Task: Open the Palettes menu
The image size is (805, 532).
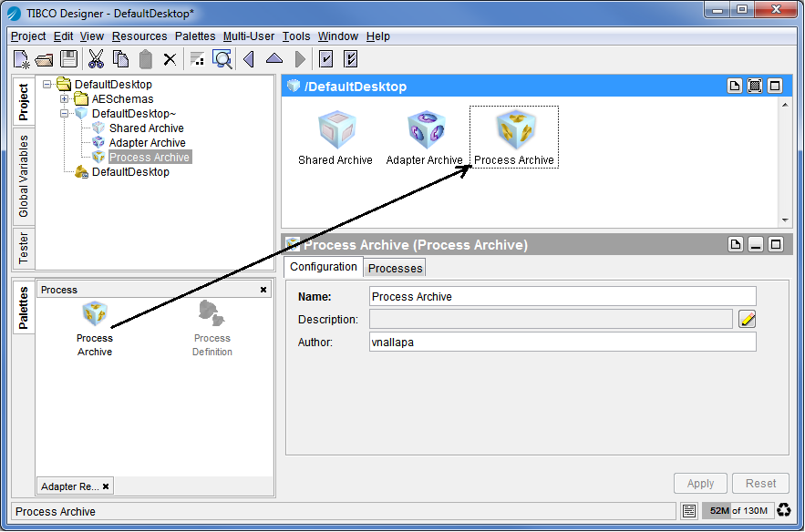Action: [195, 36]
